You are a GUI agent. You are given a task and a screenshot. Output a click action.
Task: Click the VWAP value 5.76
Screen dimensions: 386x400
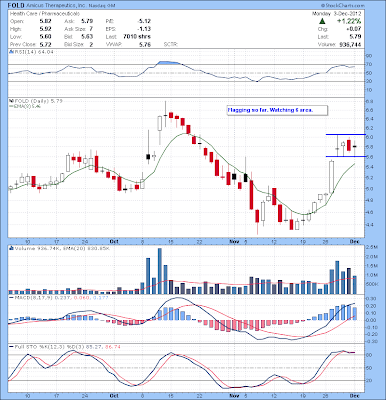point(145,44)
